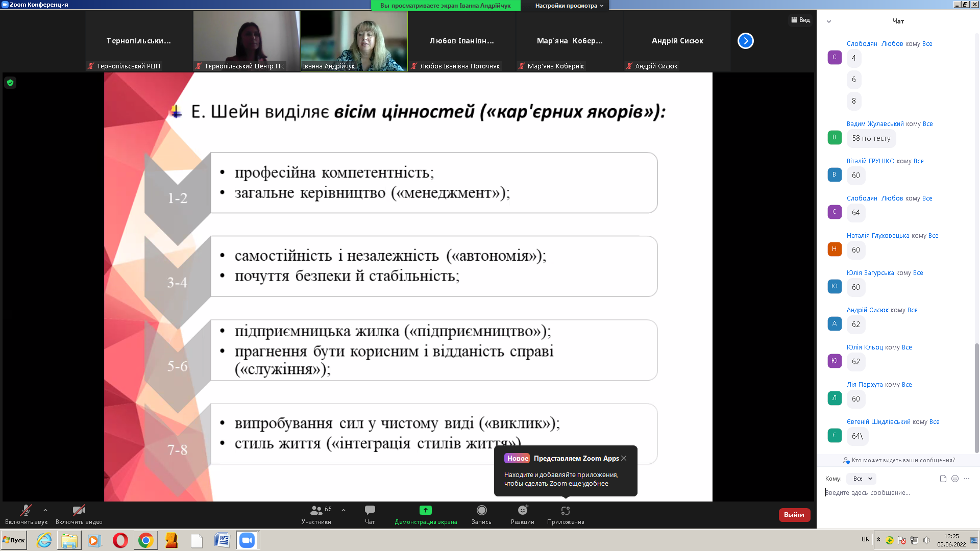The width and height of the screenshot is (980, 551).
Task: Open Opera browser in taskbar
Action: click(120, 540)
